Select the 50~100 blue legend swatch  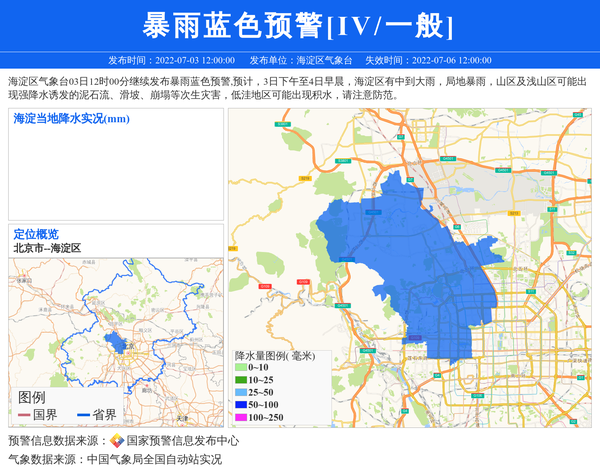click(x=241, y=405)
